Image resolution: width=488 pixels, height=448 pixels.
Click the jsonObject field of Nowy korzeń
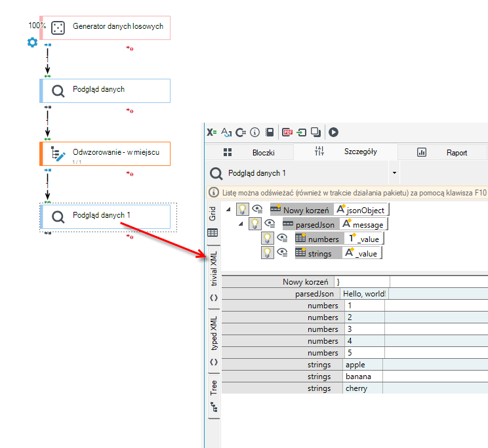coord(361,209)
